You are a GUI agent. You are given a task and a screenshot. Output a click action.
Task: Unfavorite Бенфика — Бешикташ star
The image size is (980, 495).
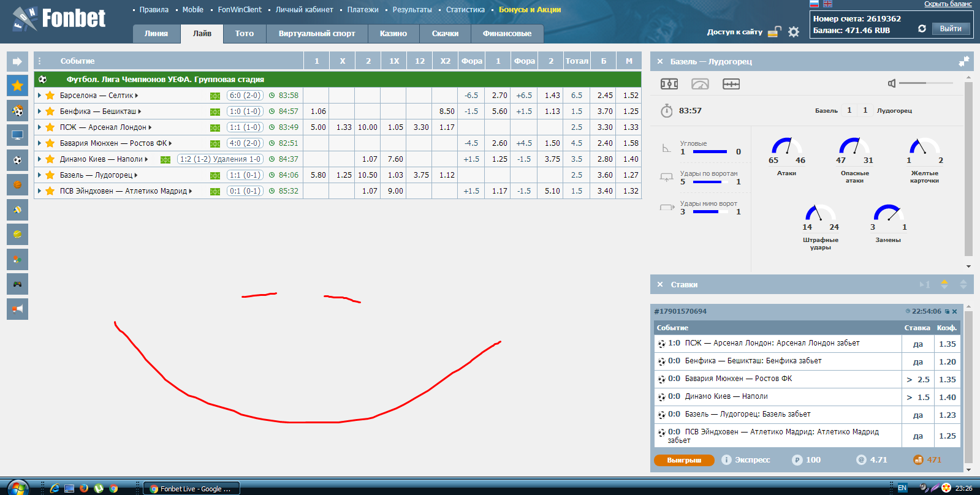[50, 111]
